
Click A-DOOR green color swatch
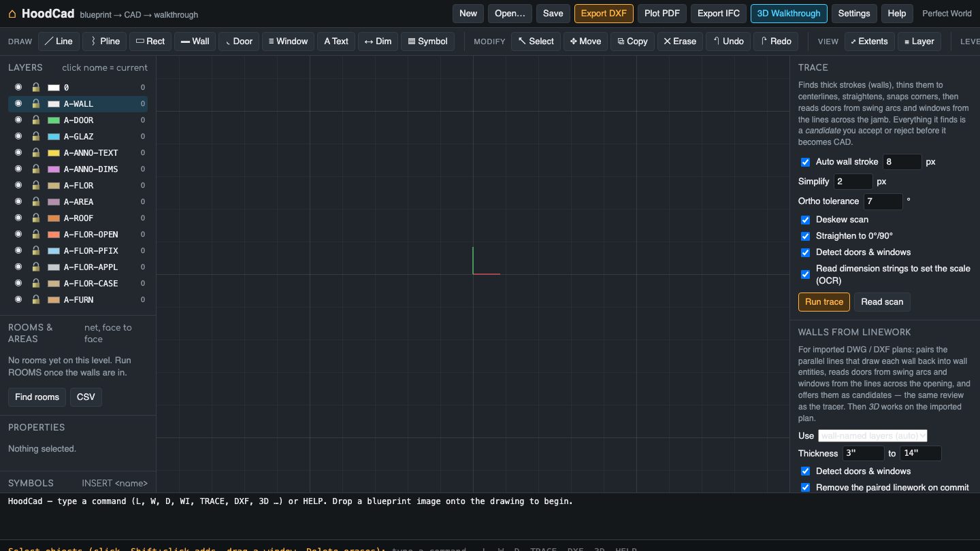[54, 120]
